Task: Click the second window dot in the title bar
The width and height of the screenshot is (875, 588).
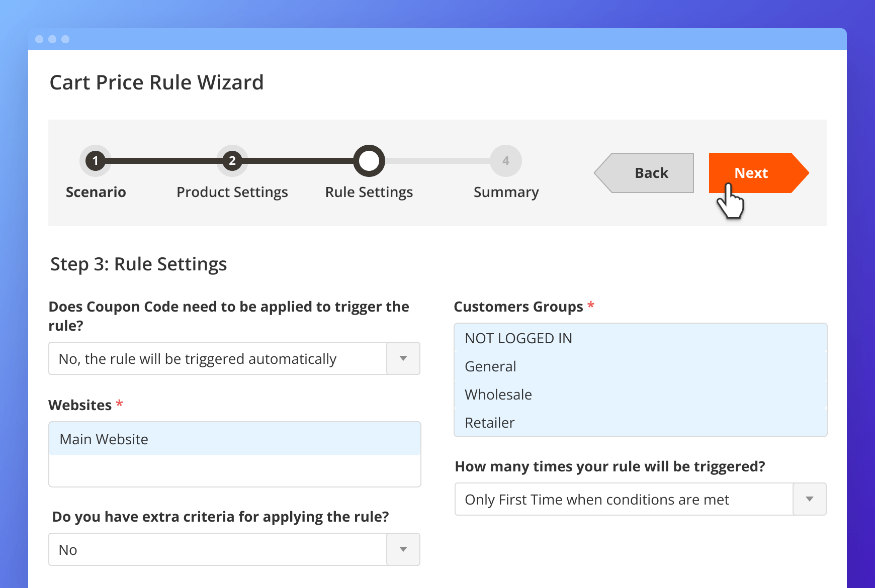Action: point(52,39)
